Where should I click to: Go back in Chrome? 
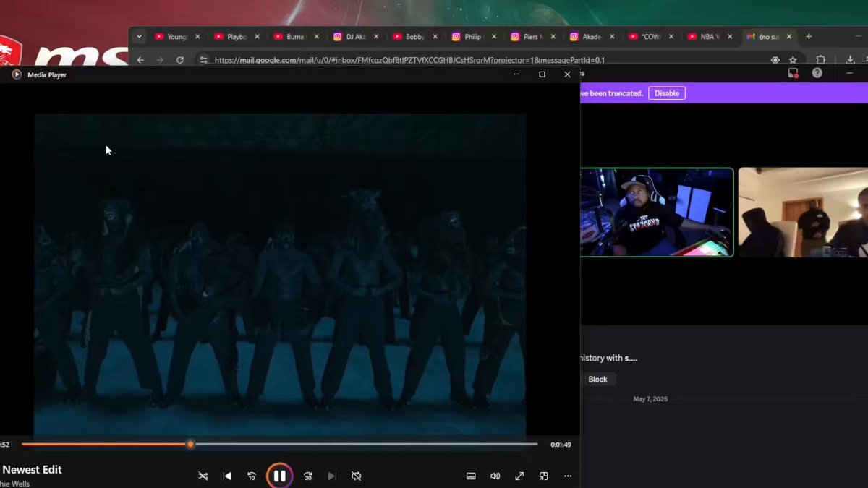click(x=140, y=60)
